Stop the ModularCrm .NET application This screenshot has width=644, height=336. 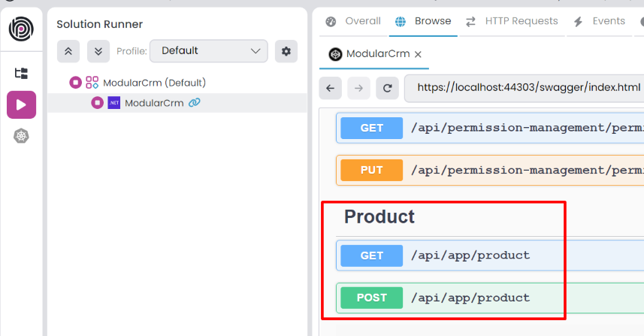click(x=98, y=103)
